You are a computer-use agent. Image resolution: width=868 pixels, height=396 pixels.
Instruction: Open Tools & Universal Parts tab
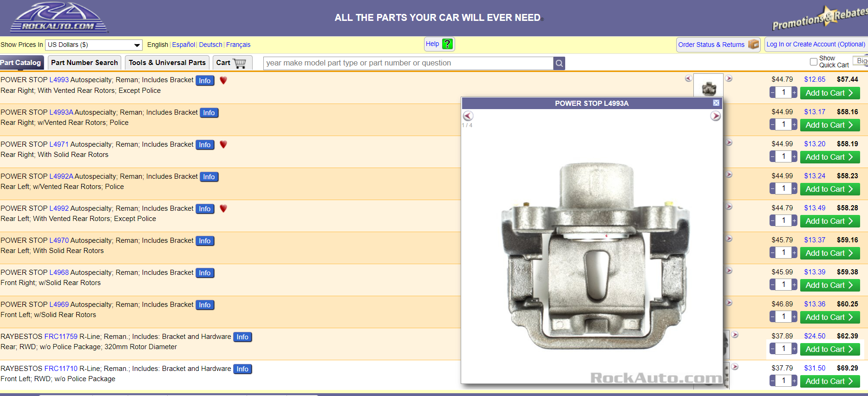(x=167, y=63)
